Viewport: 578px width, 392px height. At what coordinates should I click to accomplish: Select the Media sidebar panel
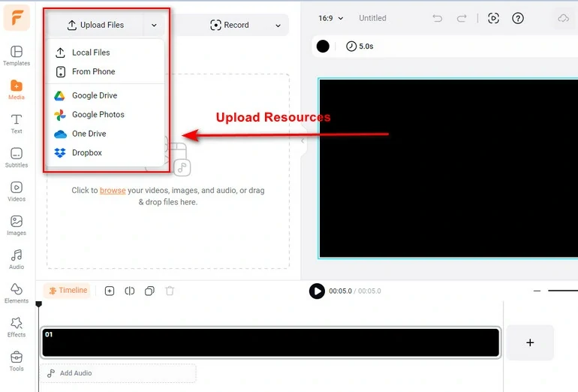coord(17,89)
